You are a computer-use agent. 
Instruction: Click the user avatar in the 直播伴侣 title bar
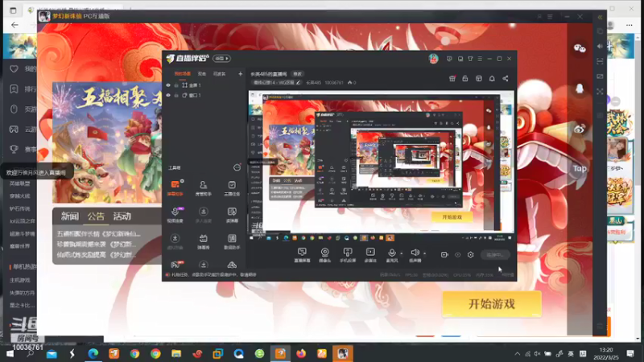(x=433, y=59)
